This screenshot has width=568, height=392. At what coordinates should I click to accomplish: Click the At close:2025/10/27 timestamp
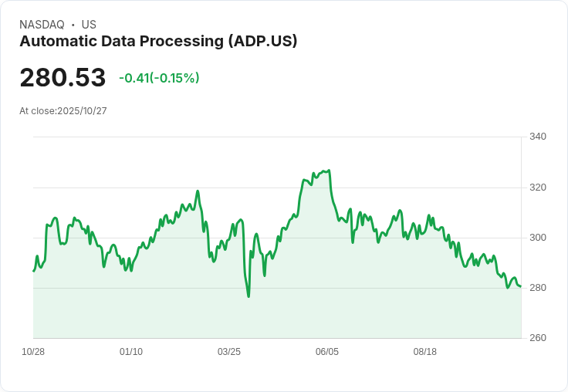[x=63, y=111]
